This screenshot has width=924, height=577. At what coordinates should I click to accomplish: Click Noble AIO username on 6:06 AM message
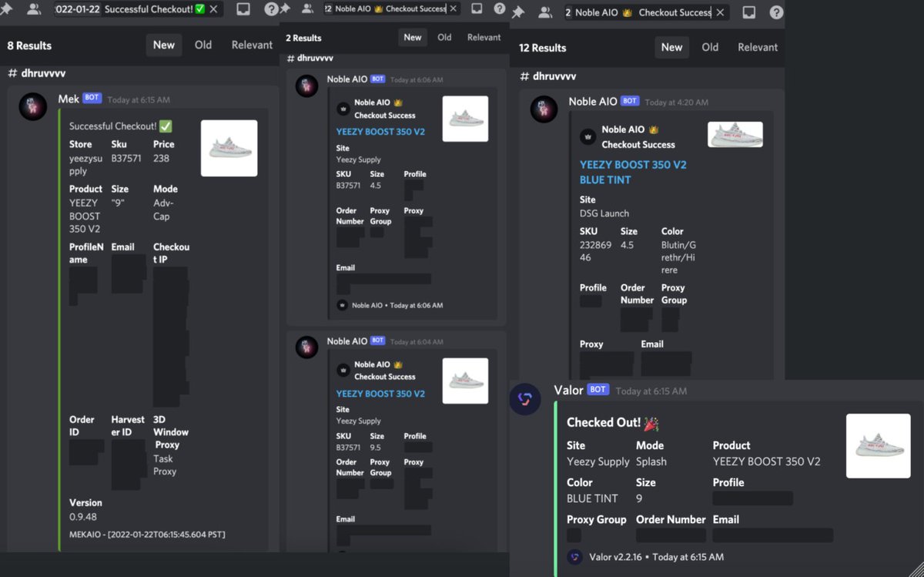click(346, 79)
